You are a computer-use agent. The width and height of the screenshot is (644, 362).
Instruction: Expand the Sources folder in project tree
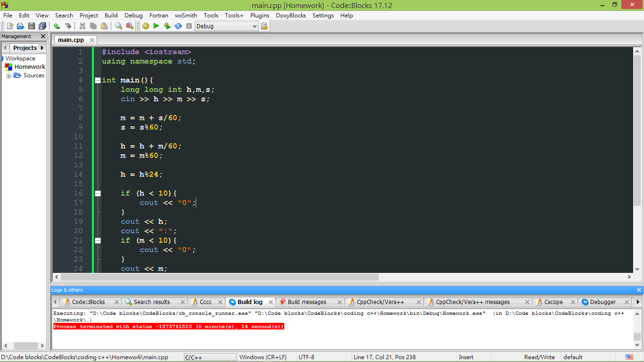[x=8, y=75]
